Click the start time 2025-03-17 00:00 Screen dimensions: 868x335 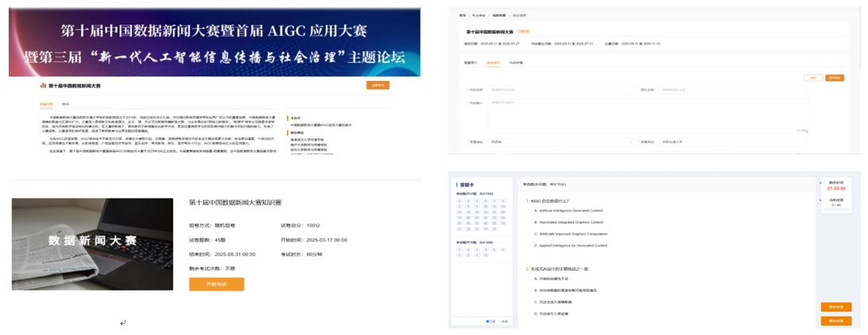[x=326, y=240]
